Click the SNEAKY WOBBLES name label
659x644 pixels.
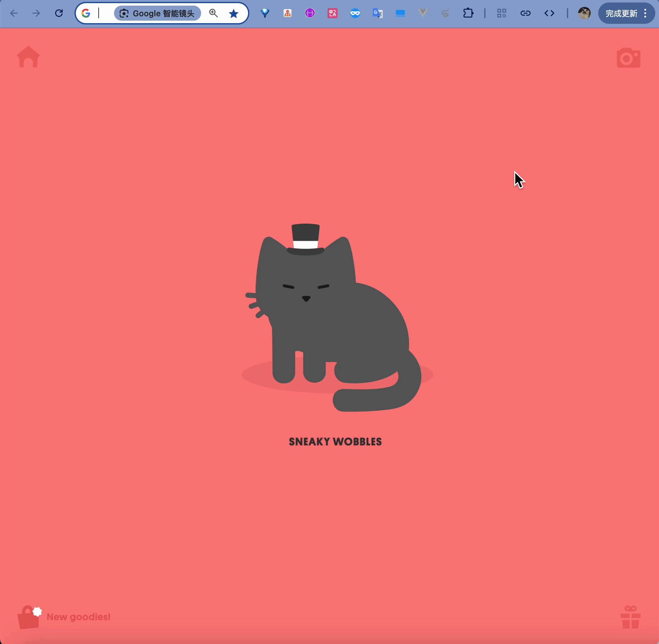tap(335, 441)
